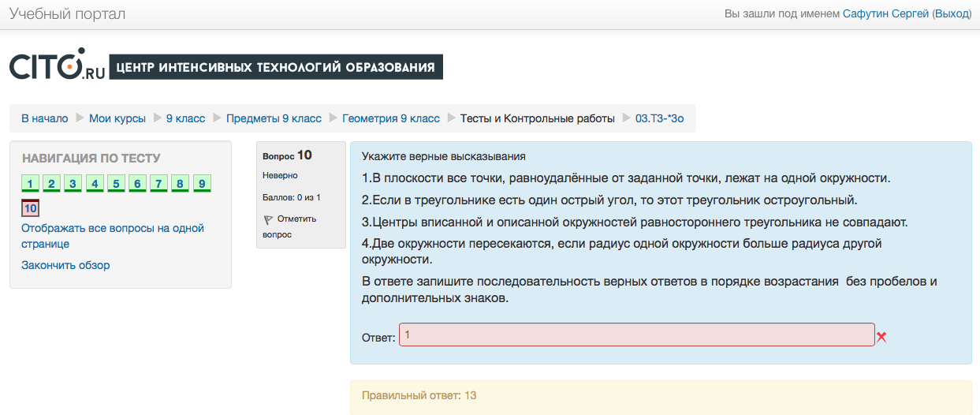The image size is (980, 415).
Task: Click statement 2 about acute triangle
Action: [609, 200]
